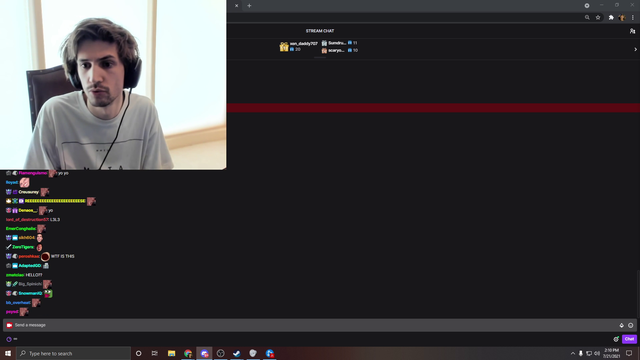The width and height of the screenshot is (640, 360).
Task: Click the dark circle emote from perochkac
Action: (45, 256)
